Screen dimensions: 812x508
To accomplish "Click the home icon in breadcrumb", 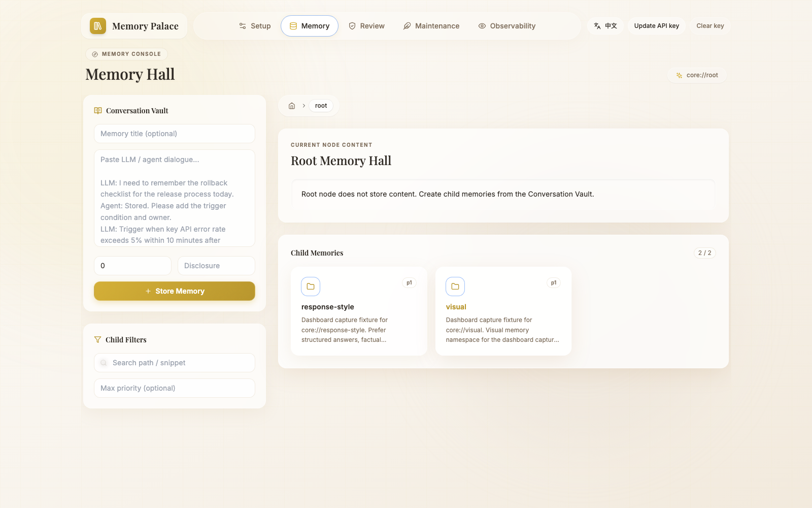I will [x=292, y=106].
